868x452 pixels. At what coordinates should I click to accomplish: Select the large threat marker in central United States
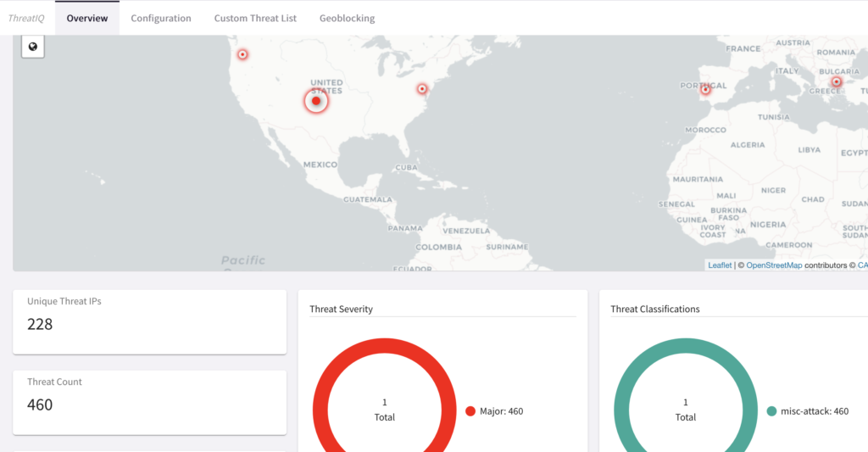click(316, 101)
